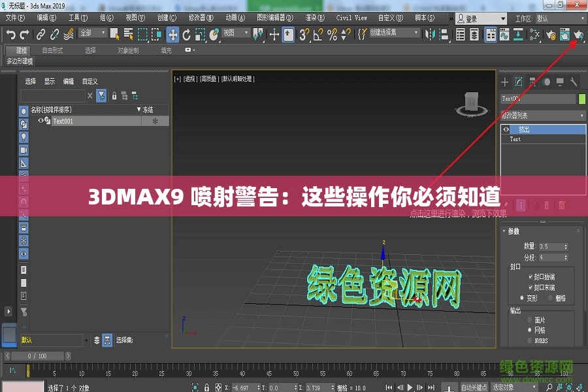Image resolution: width=588 pixels, height=392 pixels.
Task: Activate the Bind to Space Warp tool
Action: 69,35
